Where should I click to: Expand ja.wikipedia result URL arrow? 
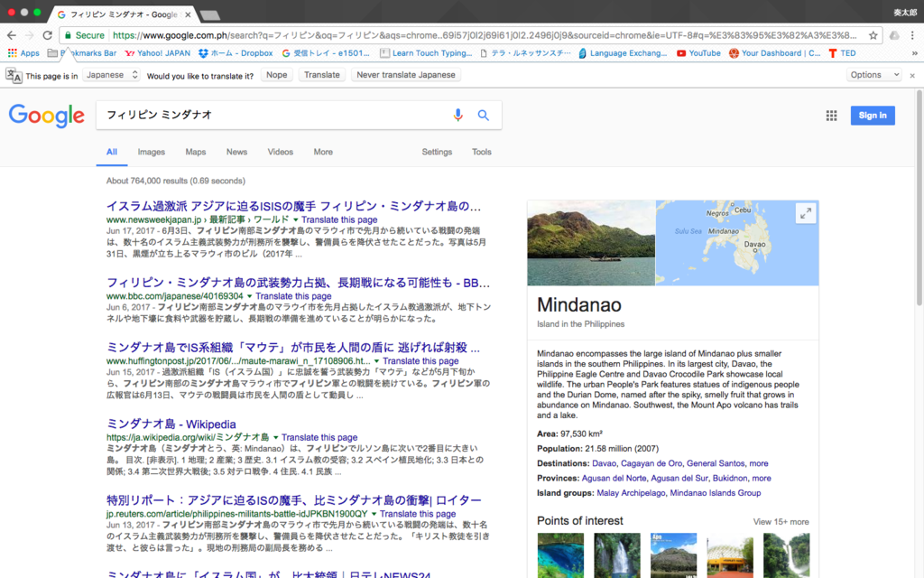275,438
